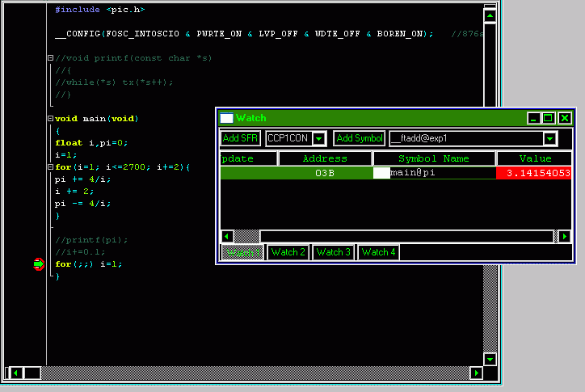Click the 'pi += 4/i;' code line
Viewport: 585px width, 392px height.
(83, 179)
